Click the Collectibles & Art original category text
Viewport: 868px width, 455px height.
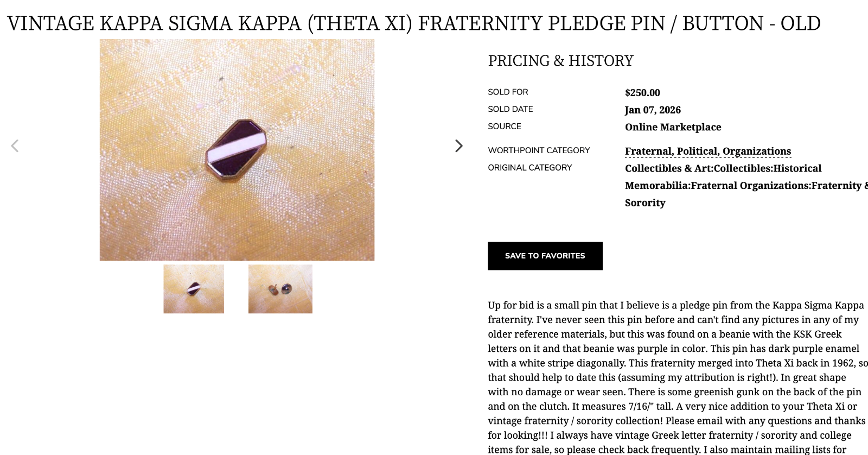point(746,185)
